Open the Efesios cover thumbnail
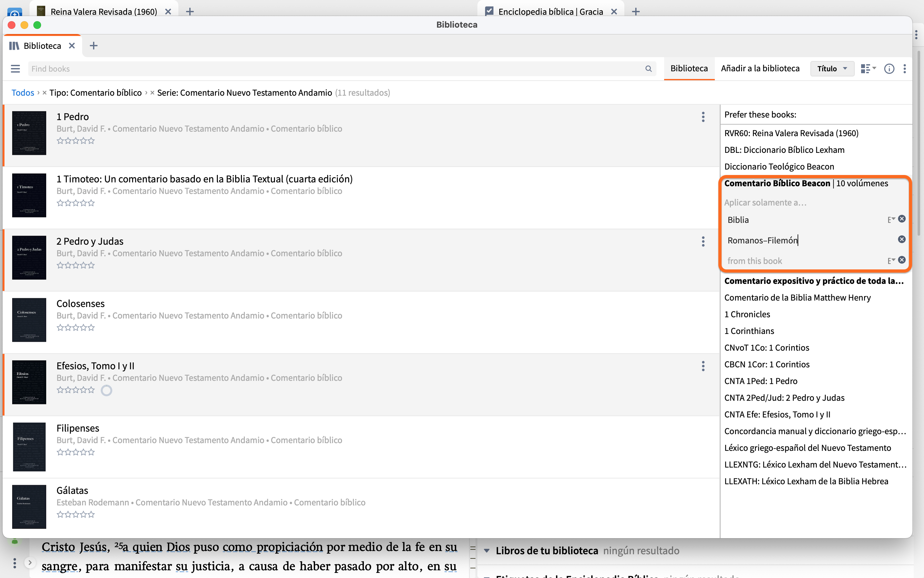 29,382
